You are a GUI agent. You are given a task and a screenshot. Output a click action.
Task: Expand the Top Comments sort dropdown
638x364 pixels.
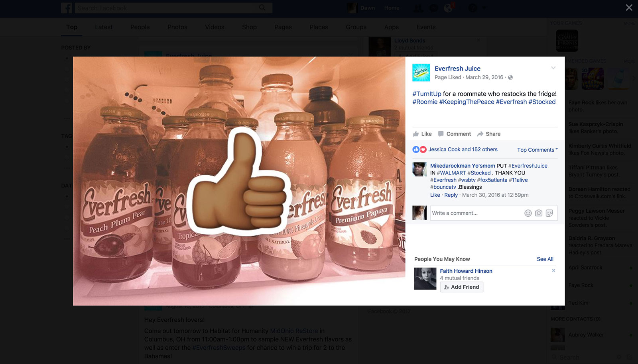(x=537, y=150)
